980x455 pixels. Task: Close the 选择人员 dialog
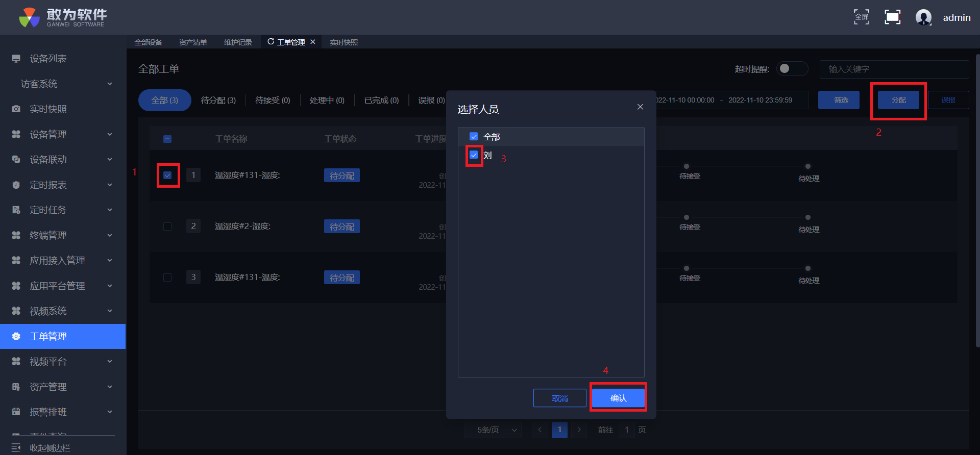640,107
